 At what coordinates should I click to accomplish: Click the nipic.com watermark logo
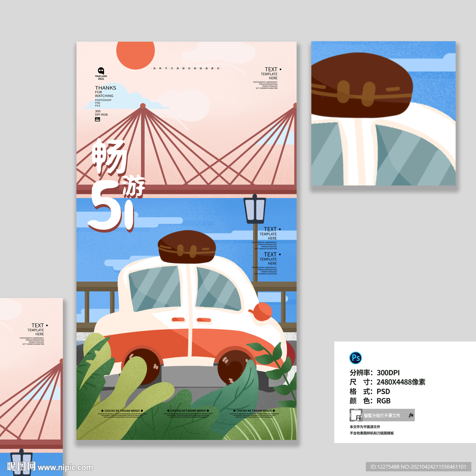point(46,467)
